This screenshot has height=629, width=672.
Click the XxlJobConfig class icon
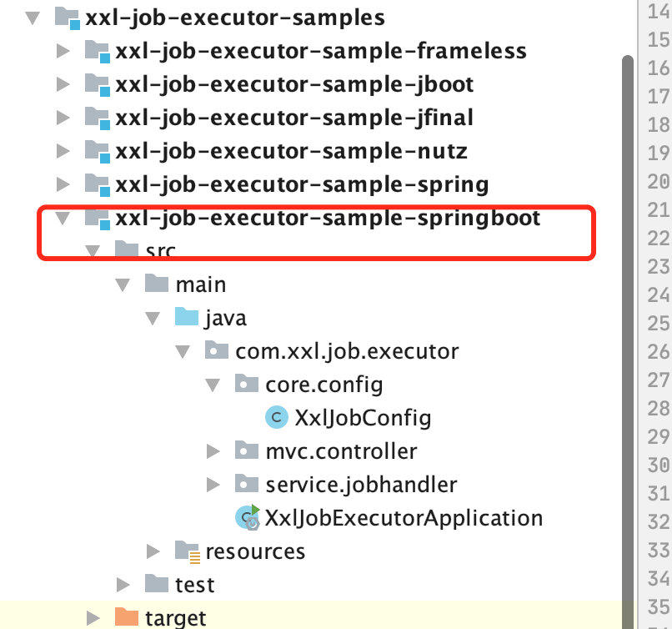[277, 417]
